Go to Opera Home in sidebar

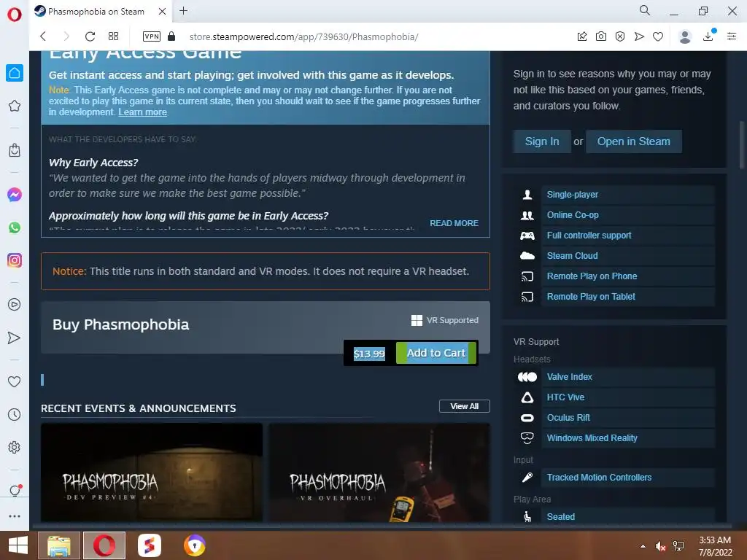coord(15,73)
